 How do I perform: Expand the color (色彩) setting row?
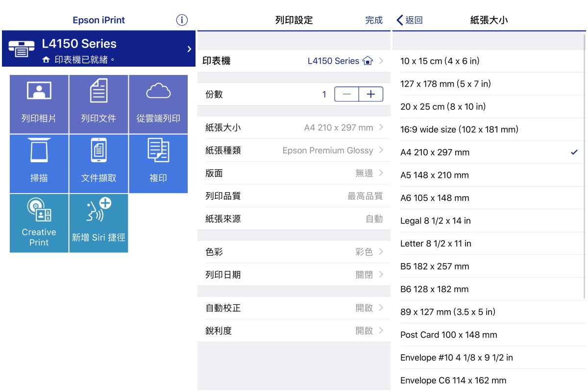point(294,252)
